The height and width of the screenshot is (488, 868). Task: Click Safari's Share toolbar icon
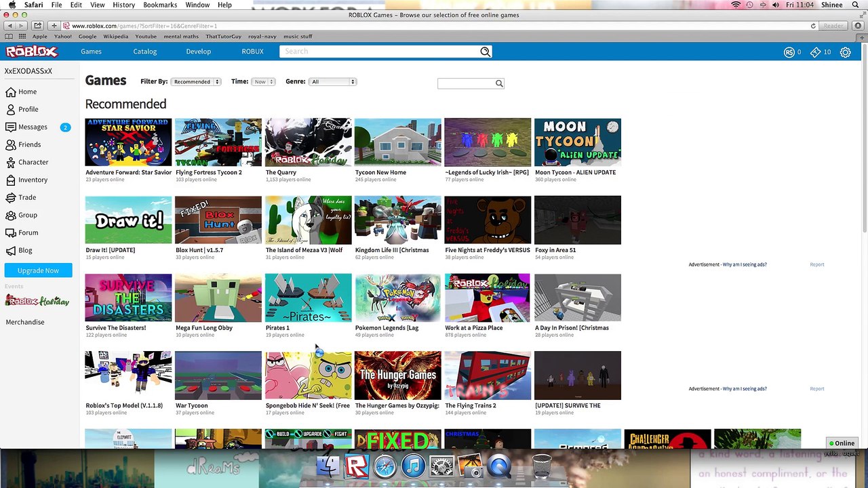click(38, 26)
